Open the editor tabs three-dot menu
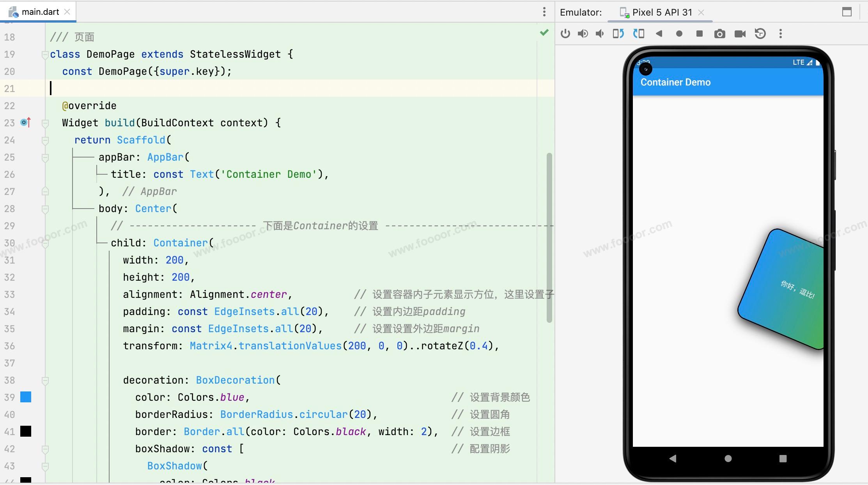 [x=544, y=12]
